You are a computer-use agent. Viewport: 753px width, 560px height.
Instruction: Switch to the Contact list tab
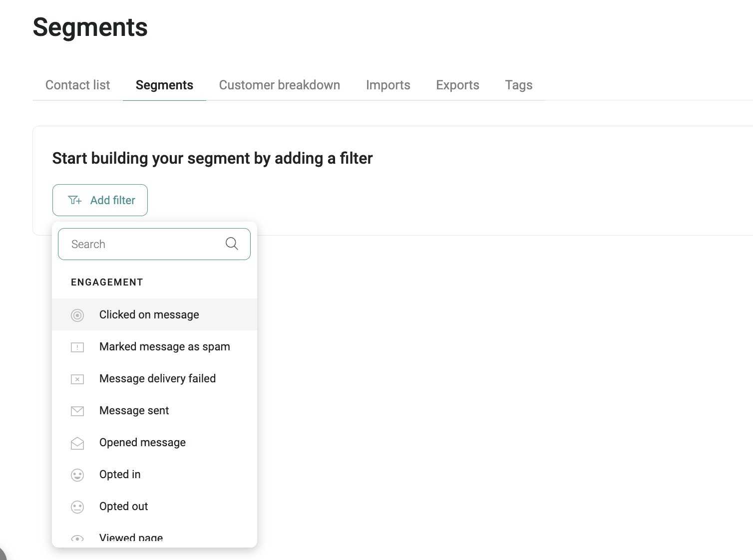pos(78,85)
